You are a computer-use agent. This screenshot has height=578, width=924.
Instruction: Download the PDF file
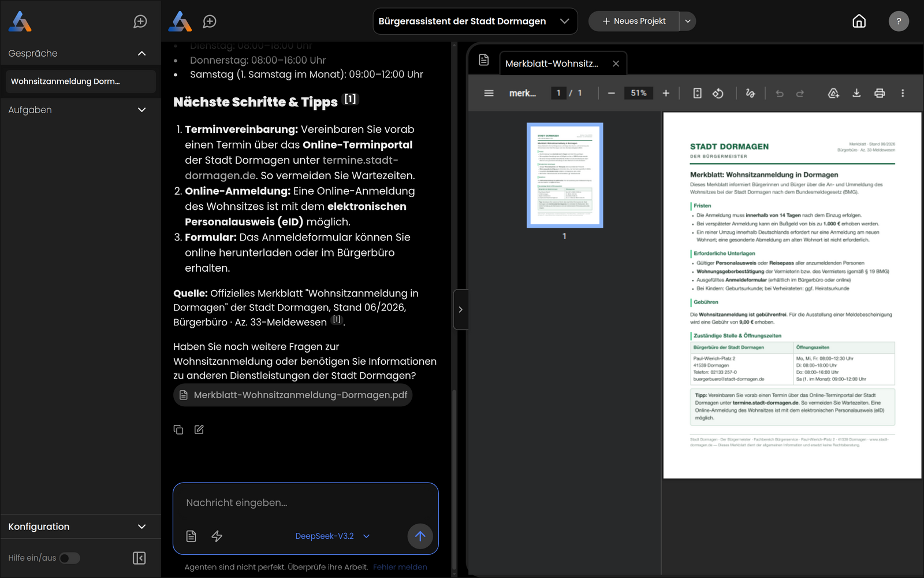tap(856, 93)
